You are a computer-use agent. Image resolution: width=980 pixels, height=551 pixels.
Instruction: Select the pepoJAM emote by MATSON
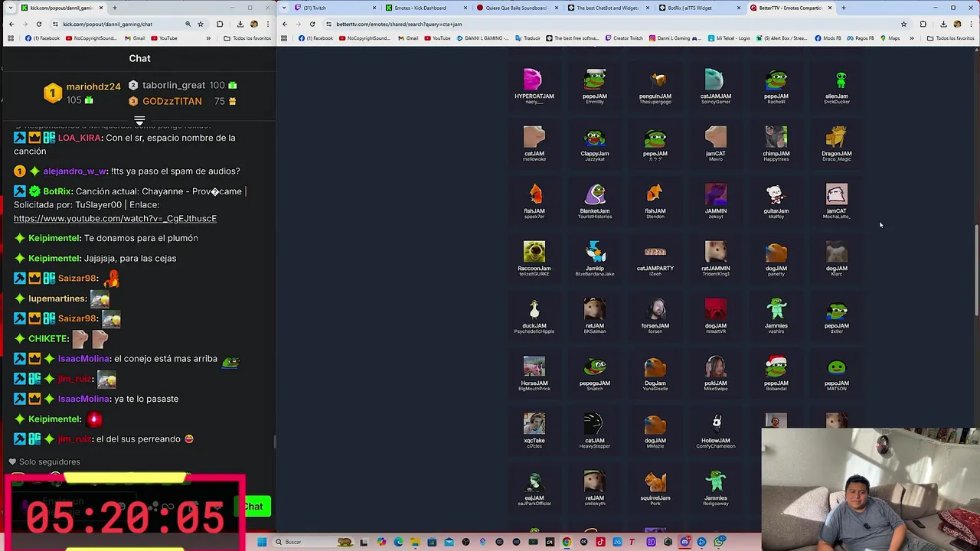point(837,373)
